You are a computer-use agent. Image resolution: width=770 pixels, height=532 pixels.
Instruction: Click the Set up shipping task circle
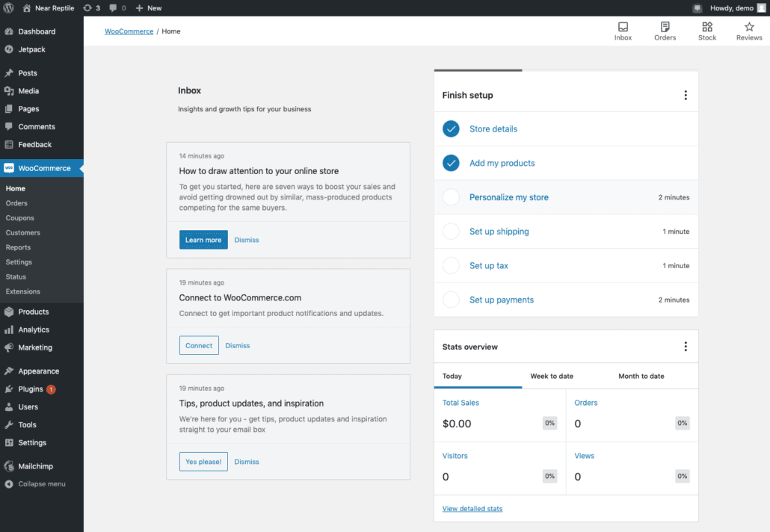tap(451, 232)
